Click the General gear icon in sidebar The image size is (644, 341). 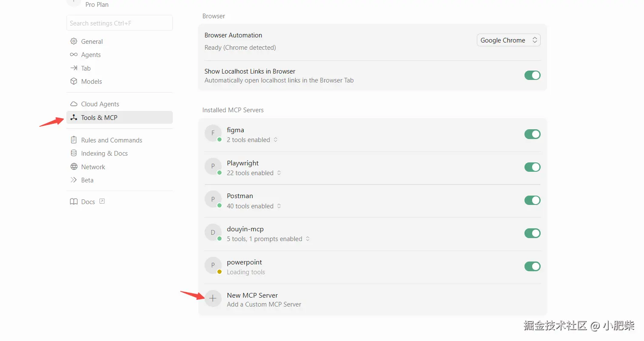(x=74, y=41)
